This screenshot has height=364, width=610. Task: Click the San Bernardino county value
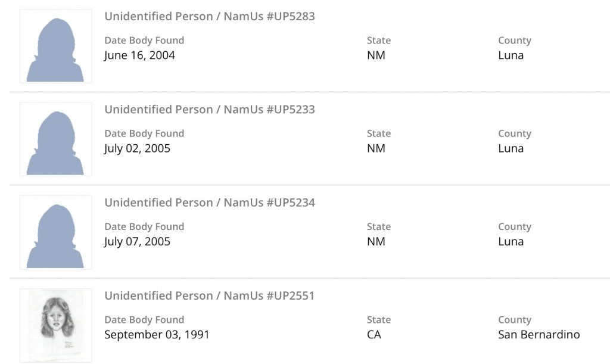(x=539, y=335)
